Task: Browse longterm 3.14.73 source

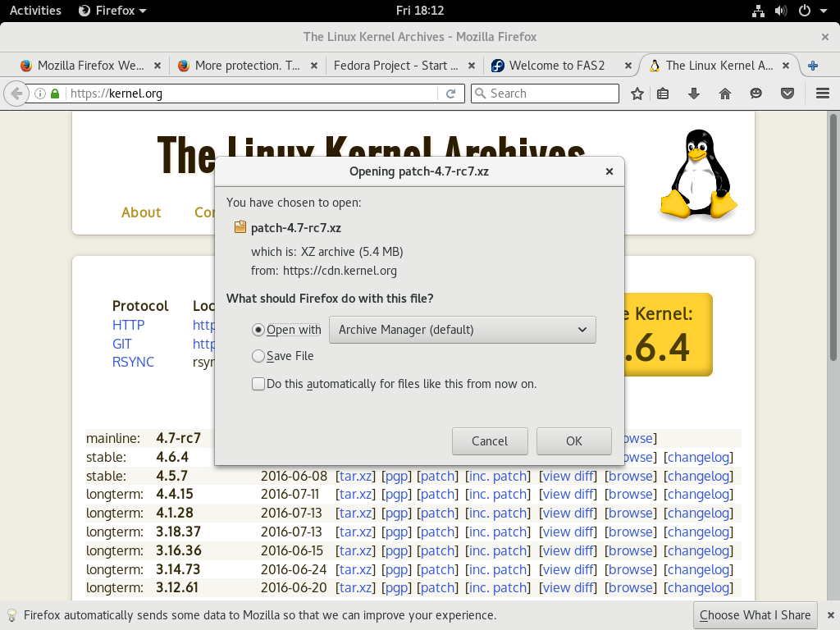Action: [631, 569]
